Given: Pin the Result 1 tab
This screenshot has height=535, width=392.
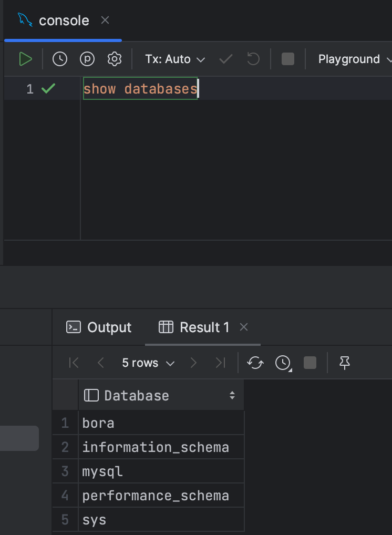Looking at the screenshot, I should coord(345,363).
